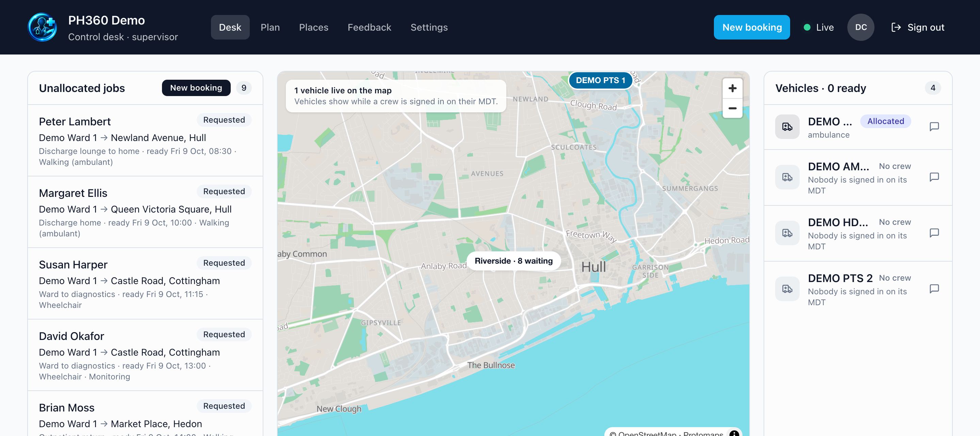Switch to the Desk tab

(230, 27)
